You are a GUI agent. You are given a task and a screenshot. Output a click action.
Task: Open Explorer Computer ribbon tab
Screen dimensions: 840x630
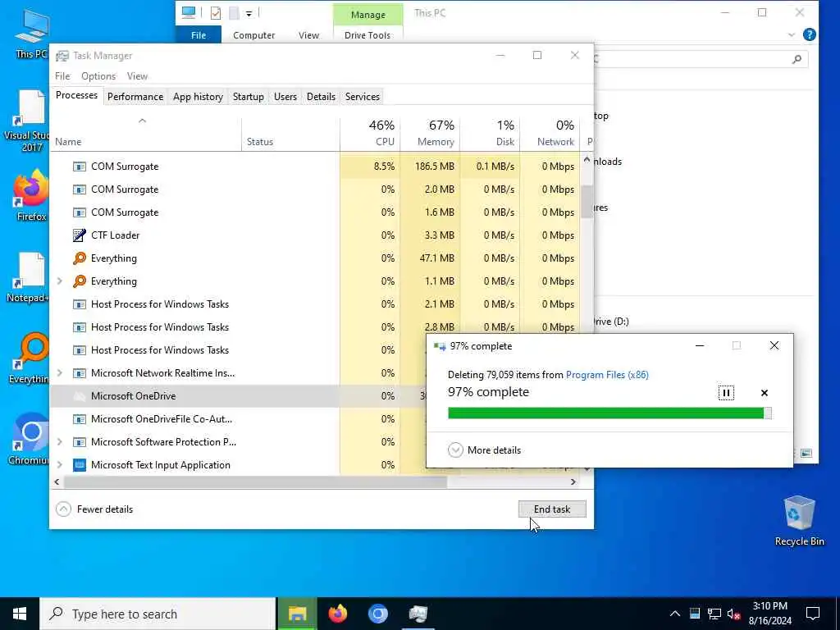click(253, 34)
